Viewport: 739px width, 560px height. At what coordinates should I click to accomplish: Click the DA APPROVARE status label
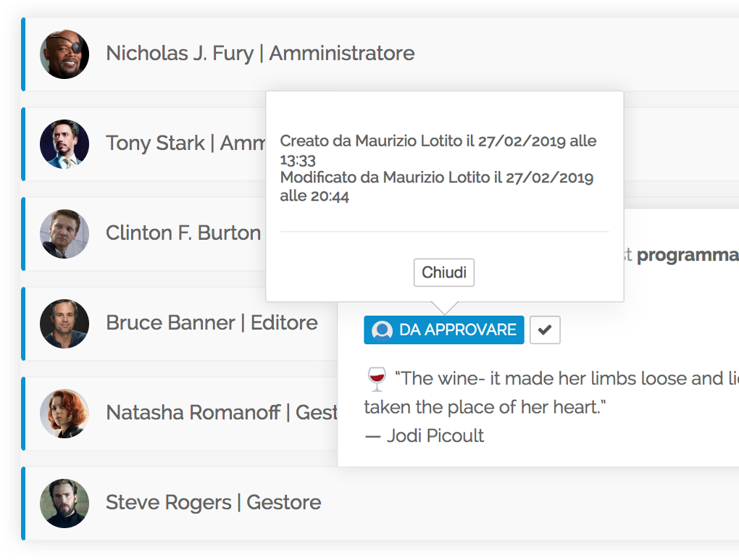[x=456, y=330]
